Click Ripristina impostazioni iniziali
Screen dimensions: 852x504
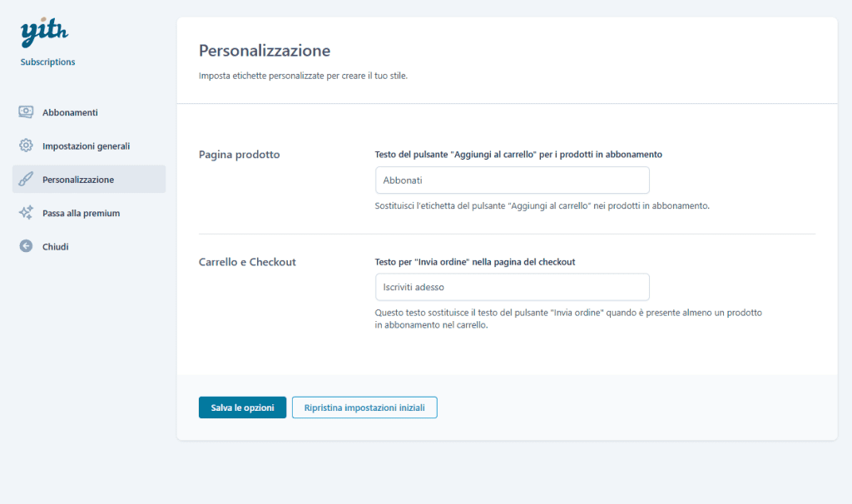[364, 407]
